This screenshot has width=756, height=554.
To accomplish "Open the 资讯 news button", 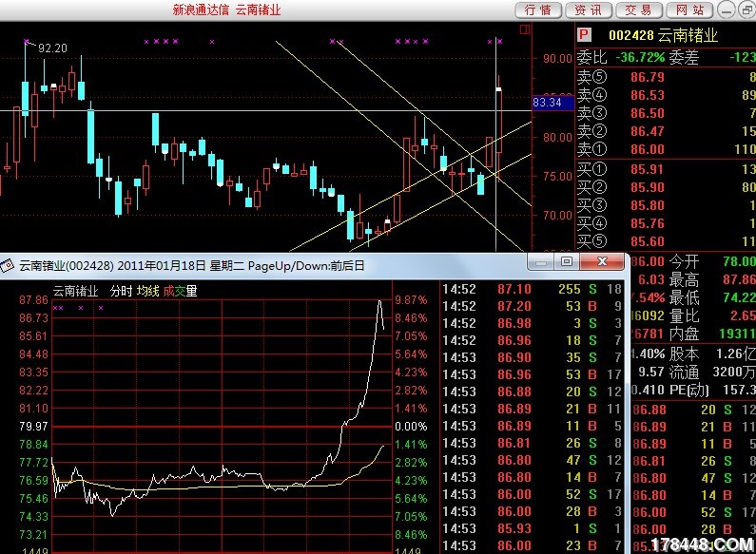I will [x=589, y=10].
